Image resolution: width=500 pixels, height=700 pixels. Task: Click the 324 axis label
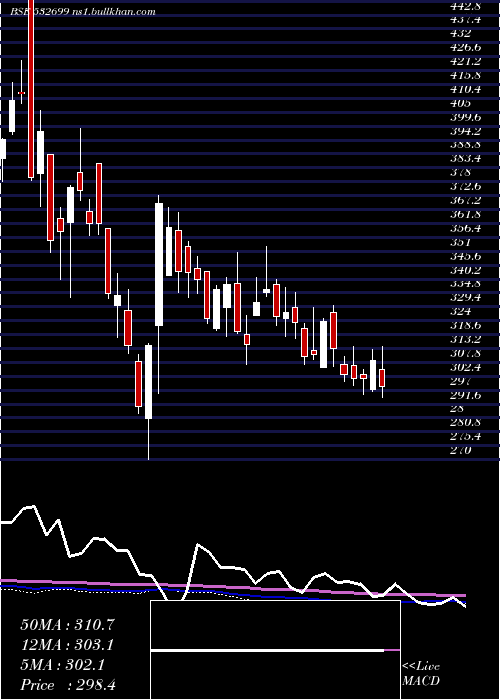coord(461,312)
